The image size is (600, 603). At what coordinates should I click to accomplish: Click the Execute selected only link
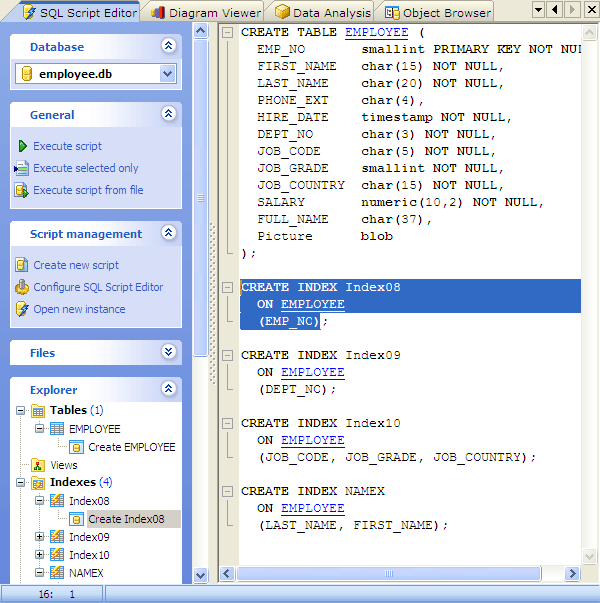(86, 168)
